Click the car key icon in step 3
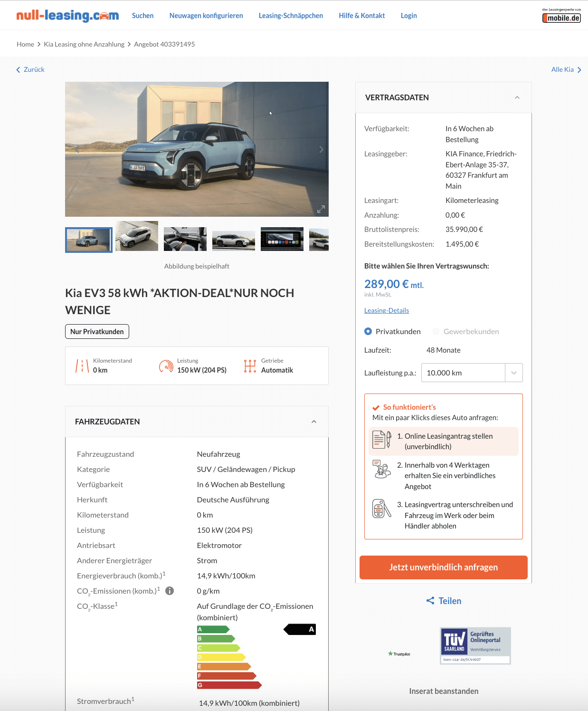The height and width of the screenshot is (711, 588). coord(382,509)
